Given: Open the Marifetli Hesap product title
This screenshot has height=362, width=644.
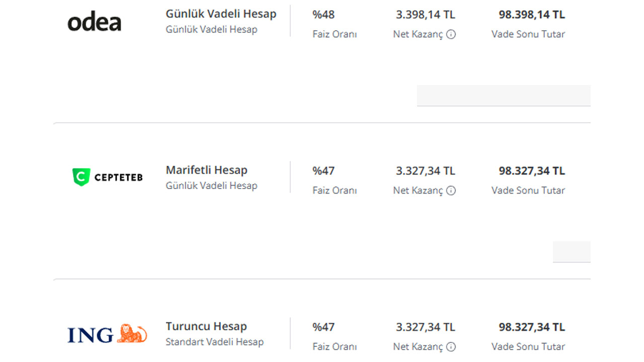Looking at the screenshot, I should [206, 170].
